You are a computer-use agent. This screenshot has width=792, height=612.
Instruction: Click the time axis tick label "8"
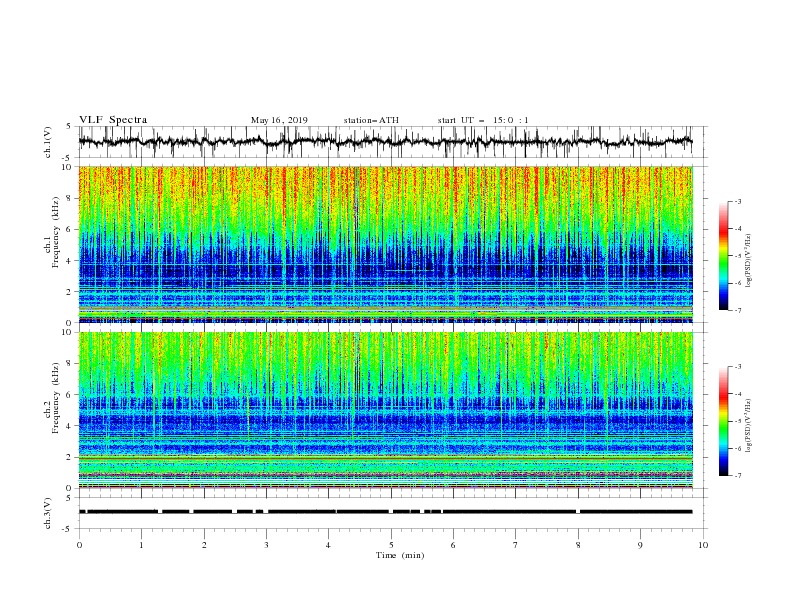click(x=578, y=545)
